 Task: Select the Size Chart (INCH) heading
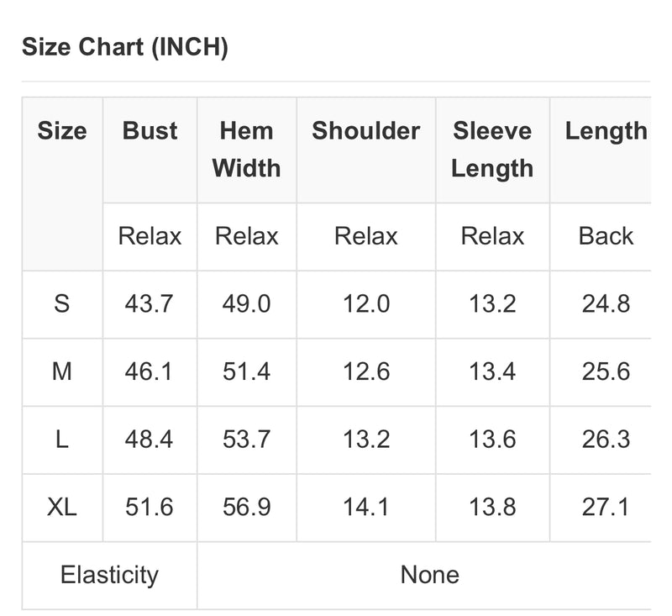[x=124, y=47]
